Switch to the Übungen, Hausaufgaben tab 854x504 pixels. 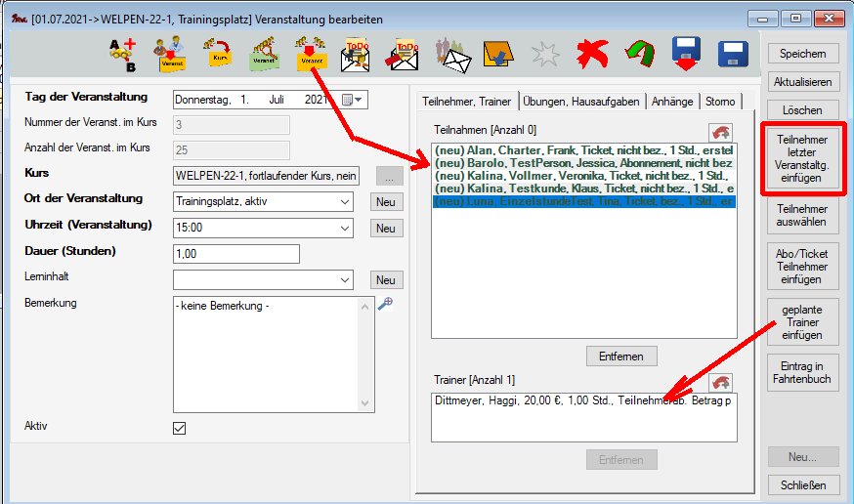580,101
